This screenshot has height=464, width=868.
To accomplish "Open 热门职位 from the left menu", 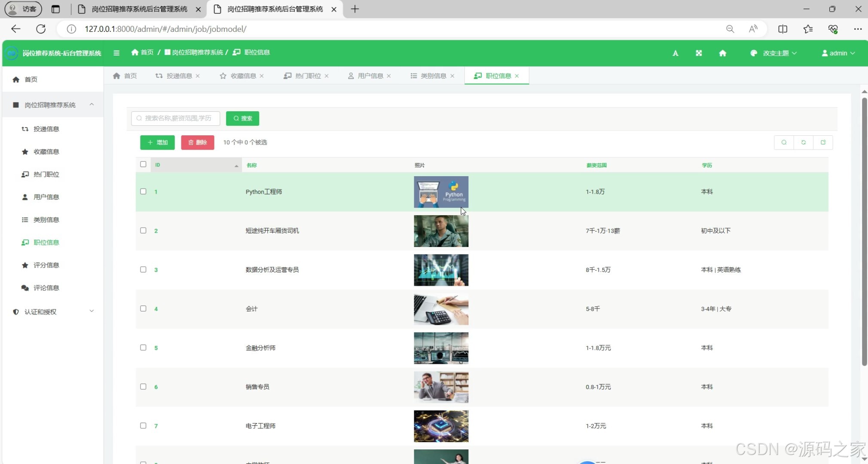I will 46,174.
